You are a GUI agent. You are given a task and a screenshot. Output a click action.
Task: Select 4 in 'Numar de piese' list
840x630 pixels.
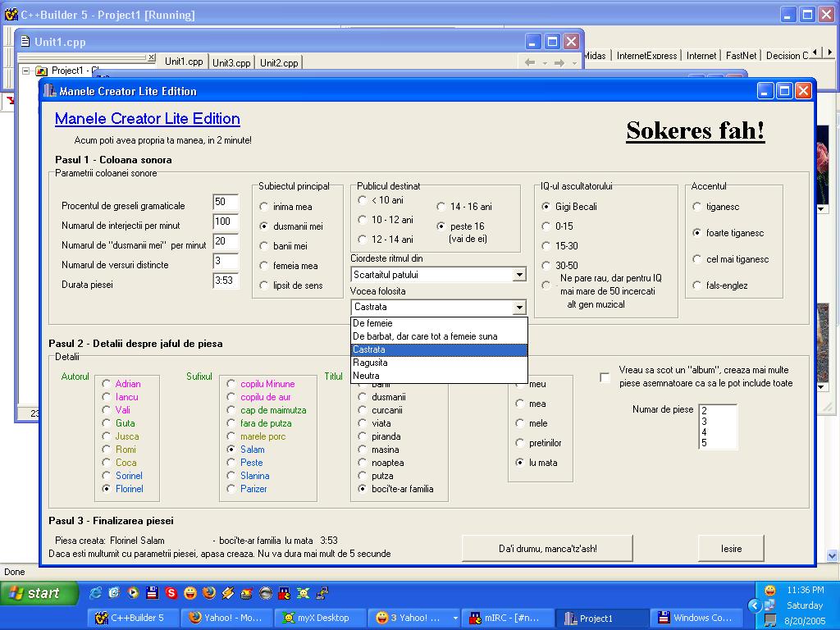(x=705, y=432)
